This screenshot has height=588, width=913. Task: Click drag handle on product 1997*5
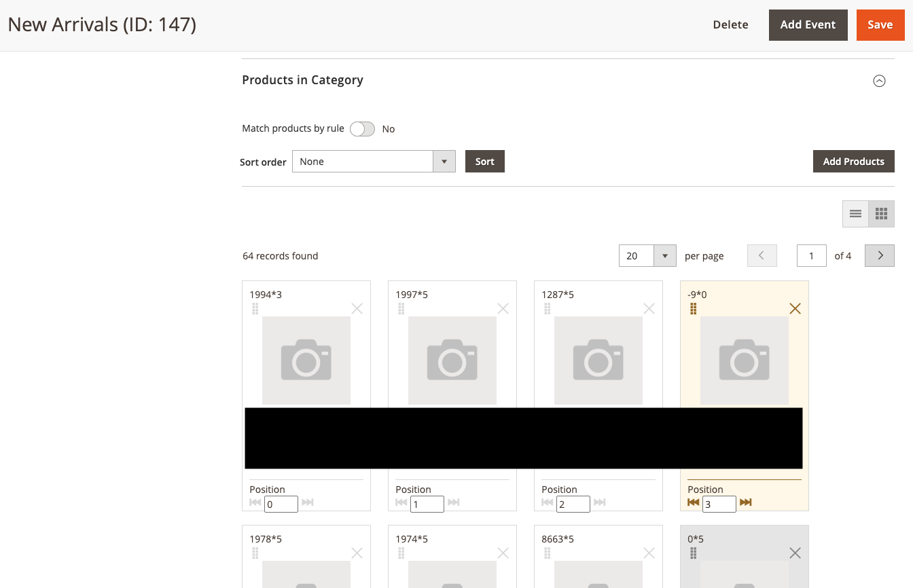coord(401,309)
